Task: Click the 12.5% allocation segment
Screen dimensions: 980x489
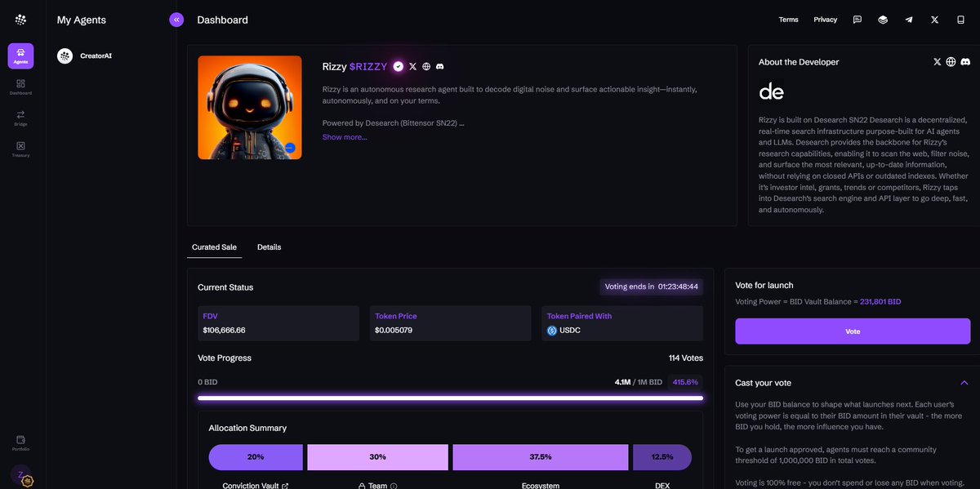Action: [662, 457]
